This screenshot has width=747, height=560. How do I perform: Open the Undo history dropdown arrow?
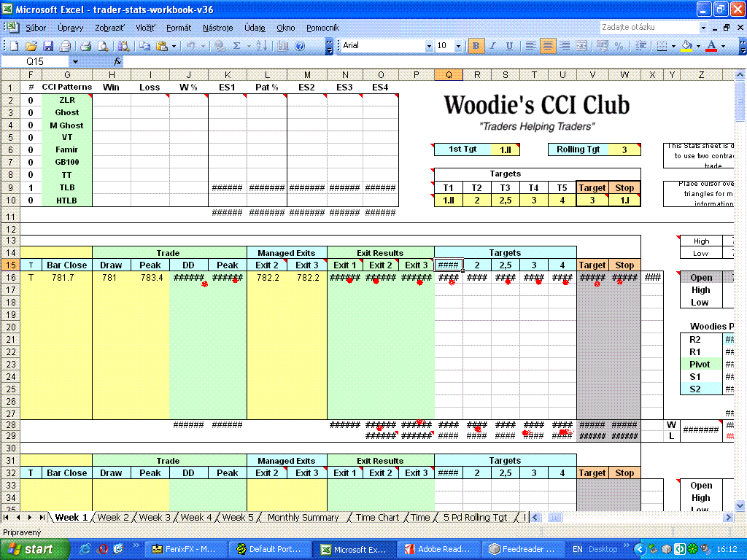203,46
